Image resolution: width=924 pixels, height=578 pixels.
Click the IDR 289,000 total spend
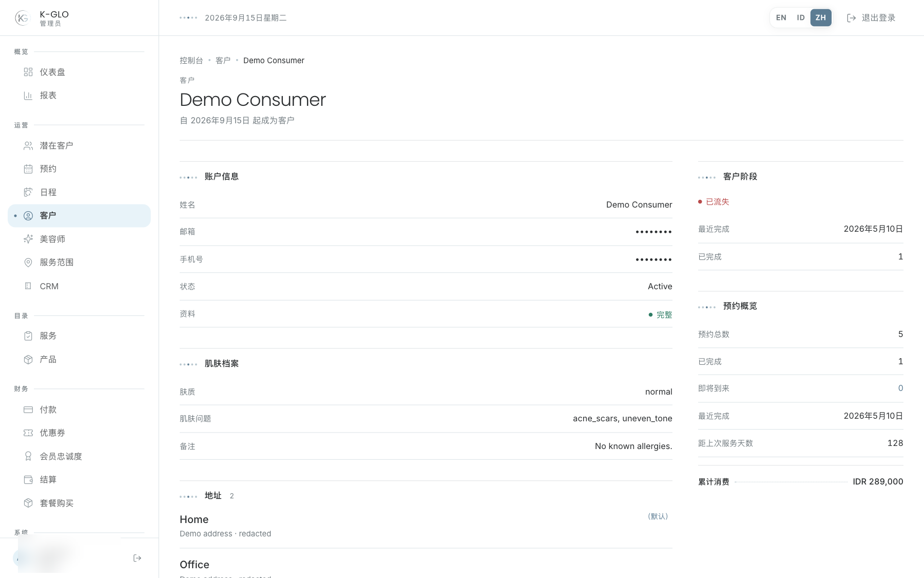coord(878,482)
